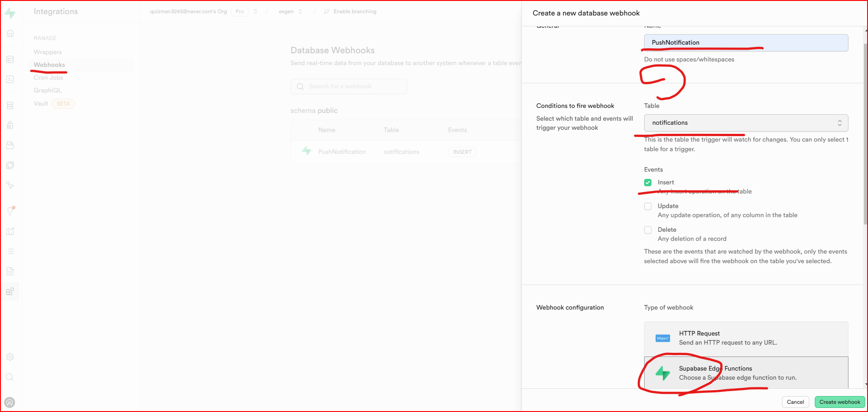The height and width of the screenshot is (412, 868).
Task: Open the Logs list icon
Action: click(10, 251)
